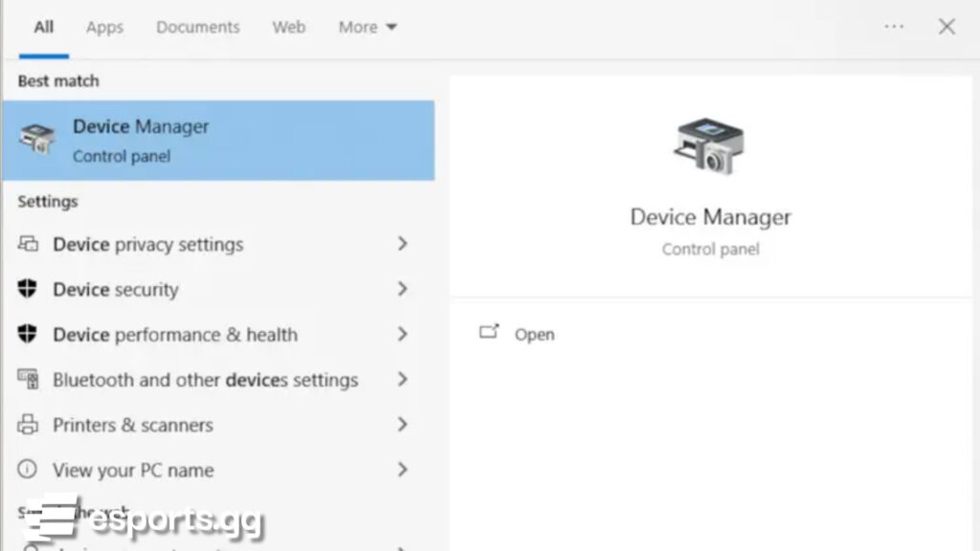980x551 pixels.
Task: Click the Device privacy settings icon
Action: [28, 244]
